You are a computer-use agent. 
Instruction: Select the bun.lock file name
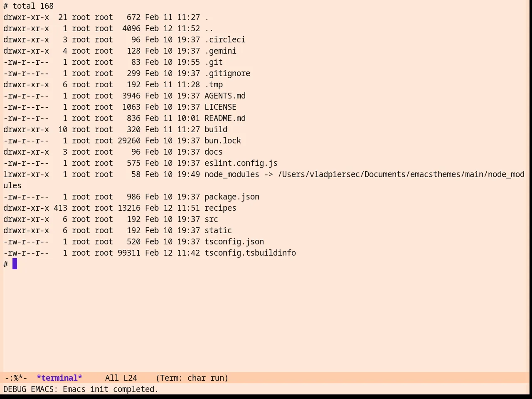click(223, 141)
